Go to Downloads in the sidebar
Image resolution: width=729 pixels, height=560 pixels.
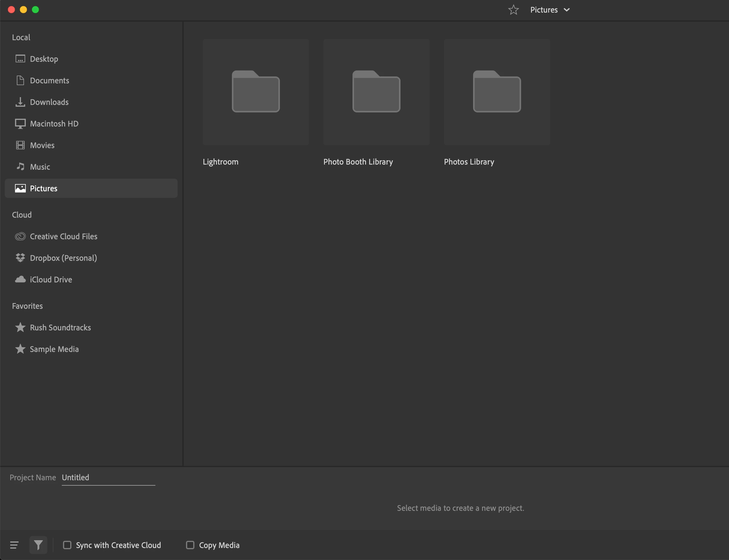tap(49, 102)
